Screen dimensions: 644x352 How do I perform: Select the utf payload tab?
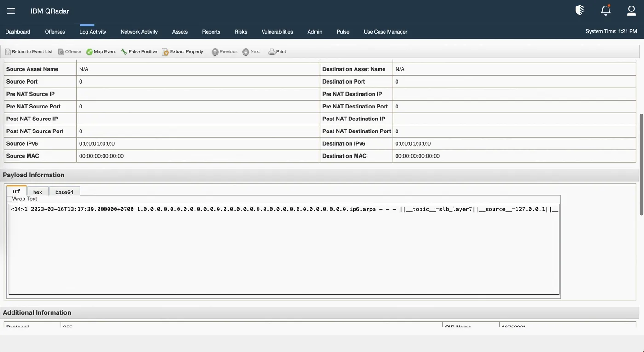pos(17,191)
